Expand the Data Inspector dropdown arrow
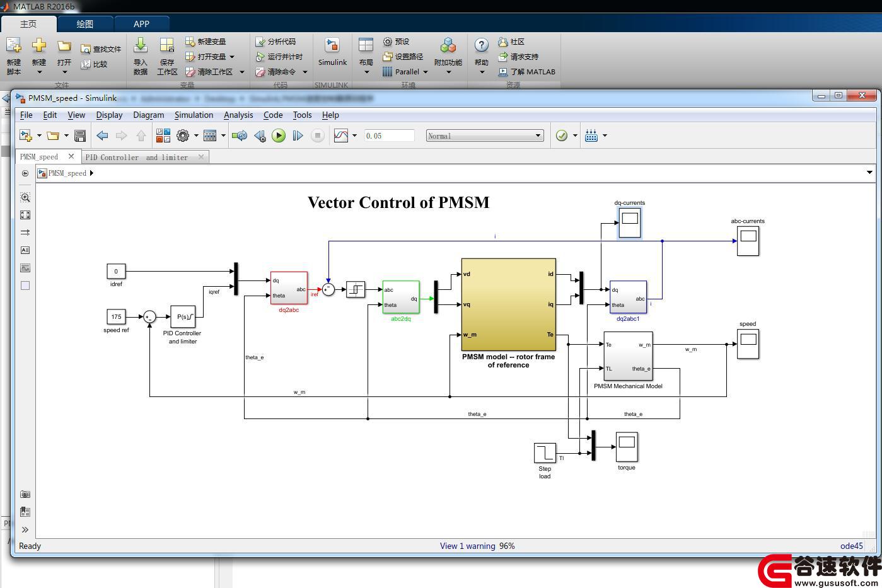Screen dimensions: 882x588 [354, 135]
